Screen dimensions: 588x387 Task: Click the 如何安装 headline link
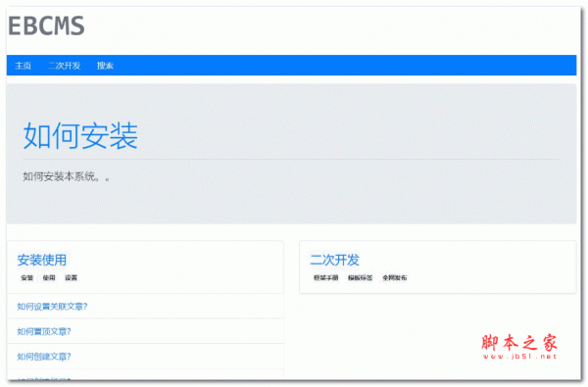pyautogui.click(x=80, y=136)
